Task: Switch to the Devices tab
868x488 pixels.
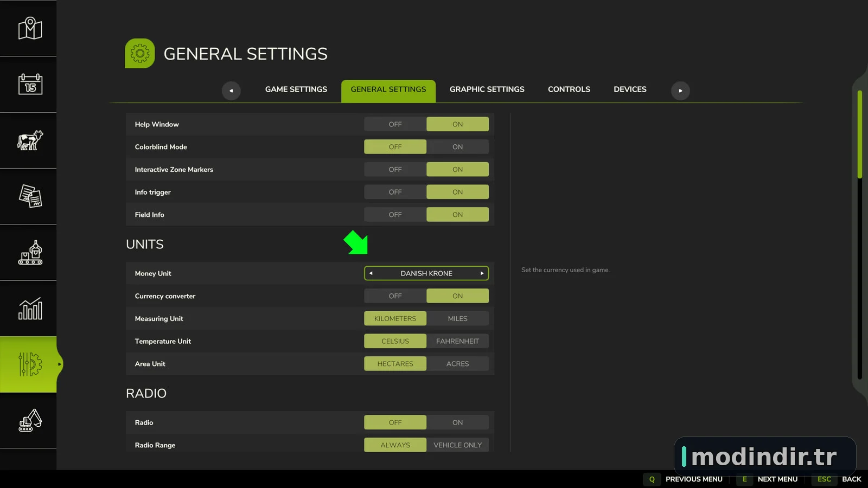Action: coord(630,89)
